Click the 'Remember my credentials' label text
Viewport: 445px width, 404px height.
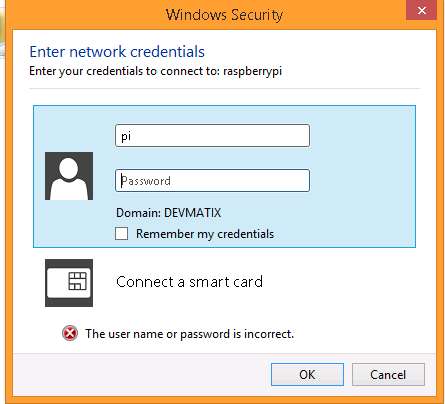click(205, 234)
